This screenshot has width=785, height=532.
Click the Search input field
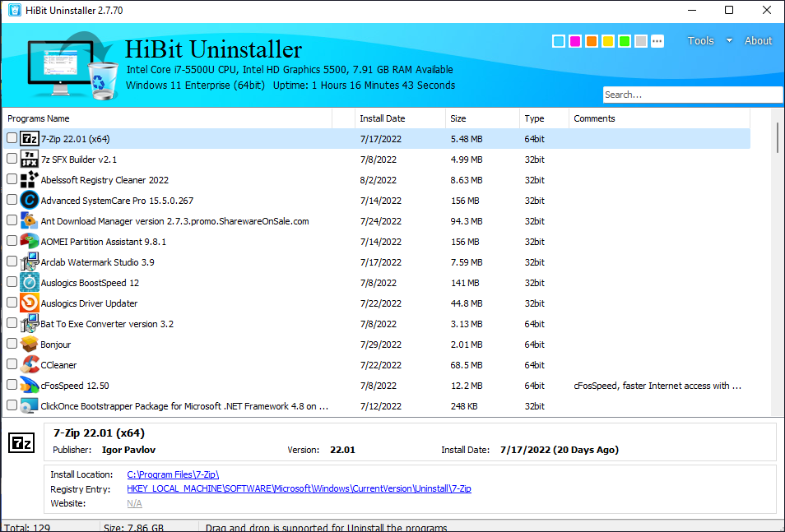[x=693, y=95]
